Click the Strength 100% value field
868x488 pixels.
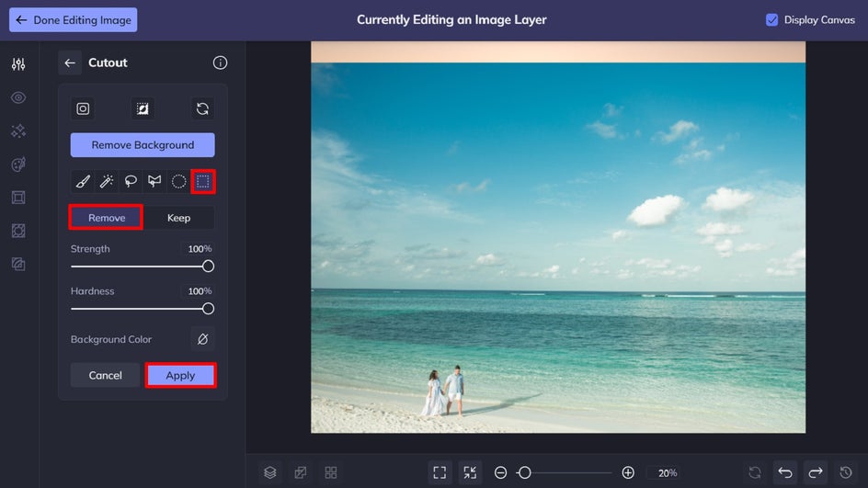199,249
